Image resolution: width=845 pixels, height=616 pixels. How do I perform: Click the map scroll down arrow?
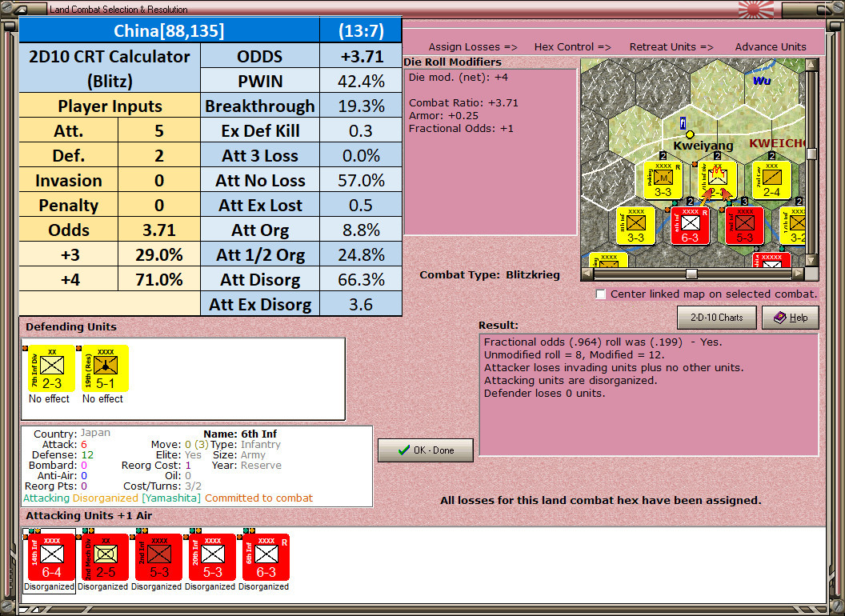coord(811,260)
